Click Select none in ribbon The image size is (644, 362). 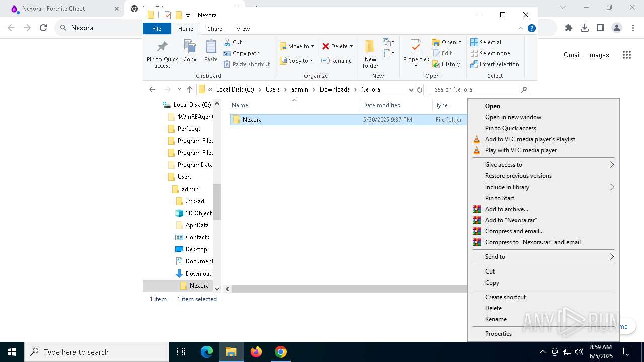[491, 53]
